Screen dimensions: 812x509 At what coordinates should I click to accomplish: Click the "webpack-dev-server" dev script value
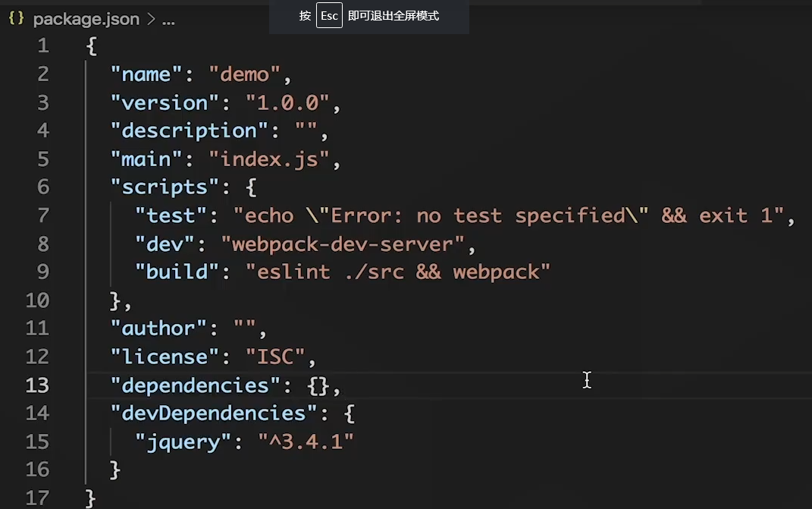click(x=348, y=244)
